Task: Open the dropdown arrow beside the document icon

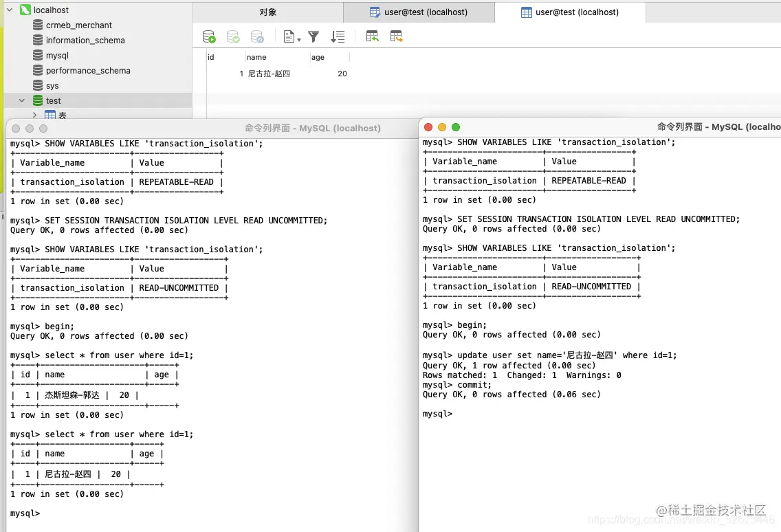Action: point(299,39)
